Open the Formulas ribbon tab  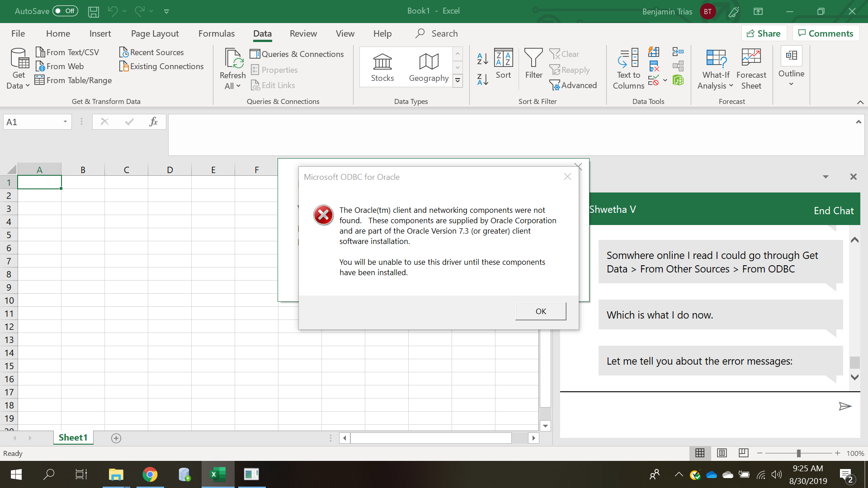pos(217,33)
